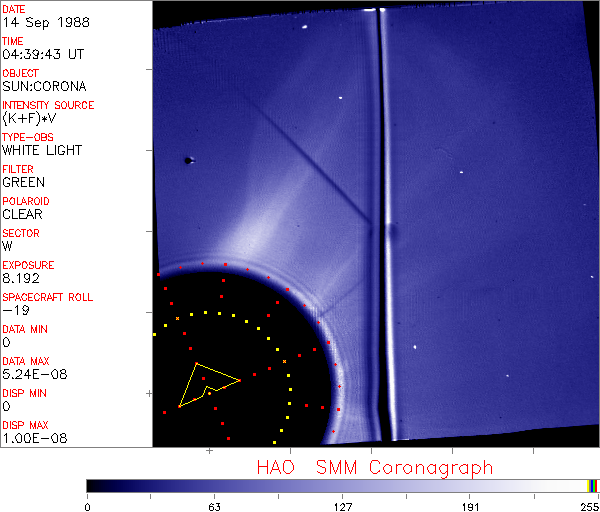600x512 pixels.
Task: Select the exposure value 8.192
Action: point(21,278)
